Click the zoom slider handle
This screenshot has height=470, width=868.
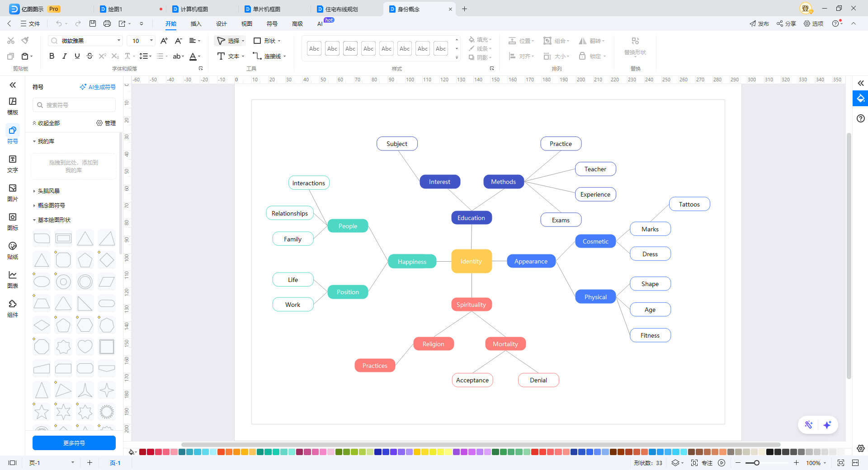tap(756, 463)
